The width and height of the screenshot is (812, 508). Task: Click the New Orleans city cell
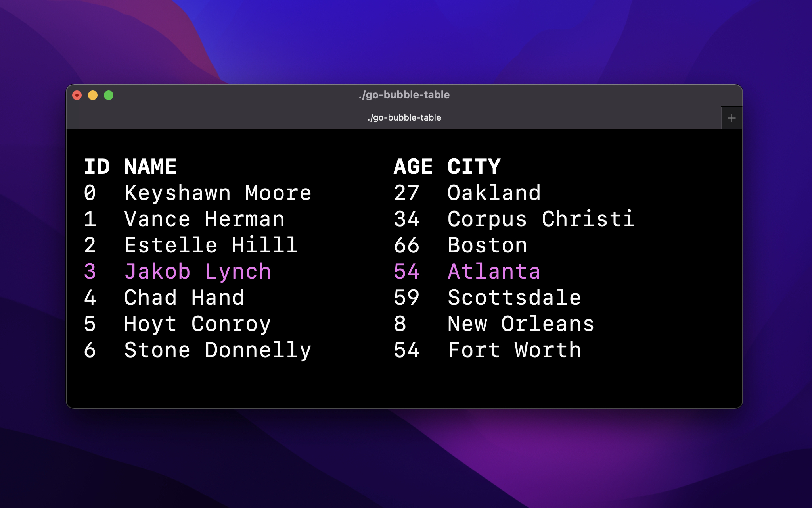click(x=521, y=324)
